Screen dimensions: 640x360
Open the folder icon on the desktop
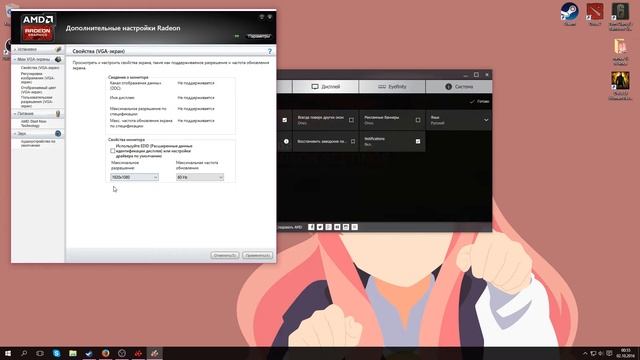[x=620, y=51]
